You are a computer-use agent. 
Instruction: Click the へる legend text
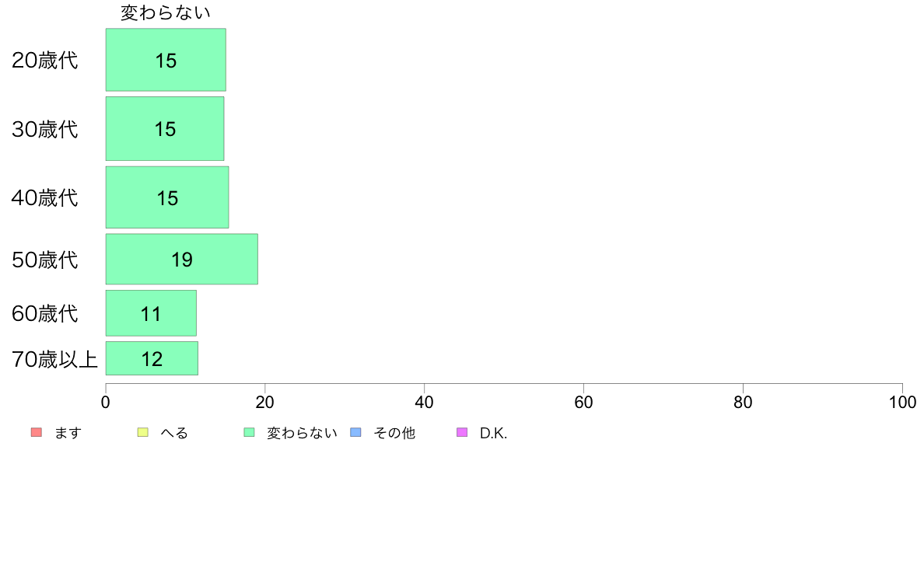point(174,433)
